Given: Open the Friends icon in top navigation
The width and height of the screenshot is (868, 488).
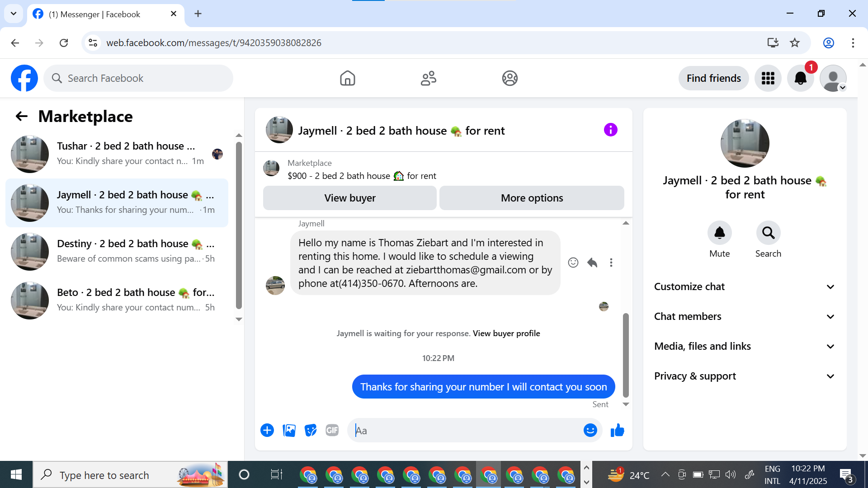Looking at the screenshot, I should pos(429,78).
